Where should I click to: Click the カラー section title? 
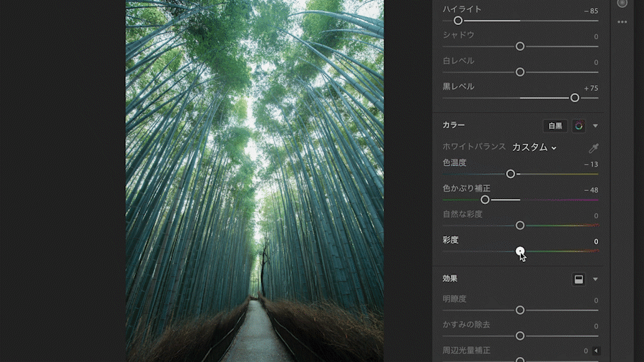click(x=454, y=124)
